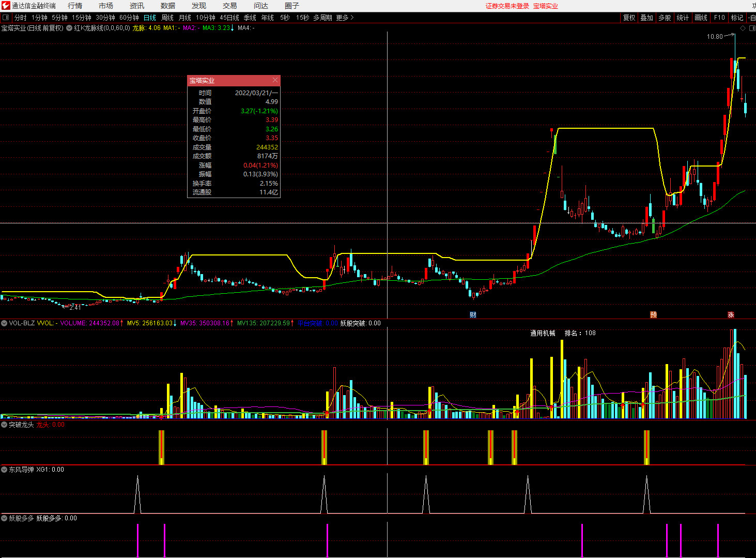Open the 交易 menu
This screenshot has width=756, height=558.
point(230,6)
